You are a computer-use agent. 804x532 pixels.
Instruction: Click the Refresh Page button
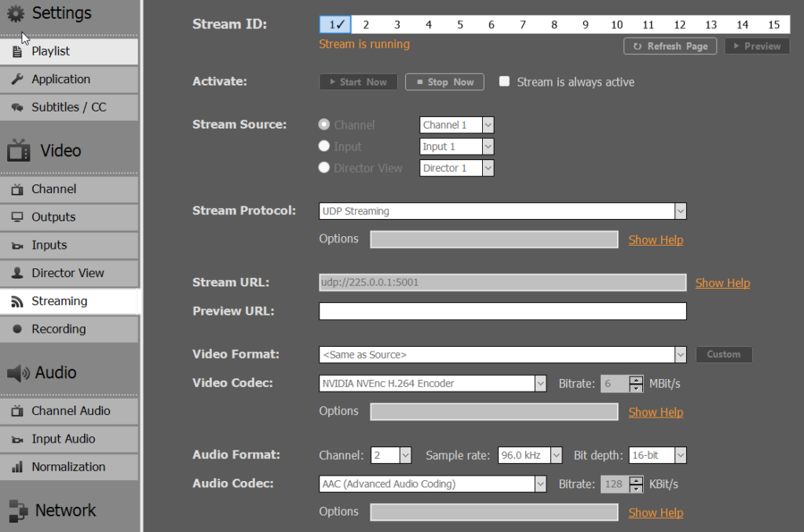click(670, 46)
